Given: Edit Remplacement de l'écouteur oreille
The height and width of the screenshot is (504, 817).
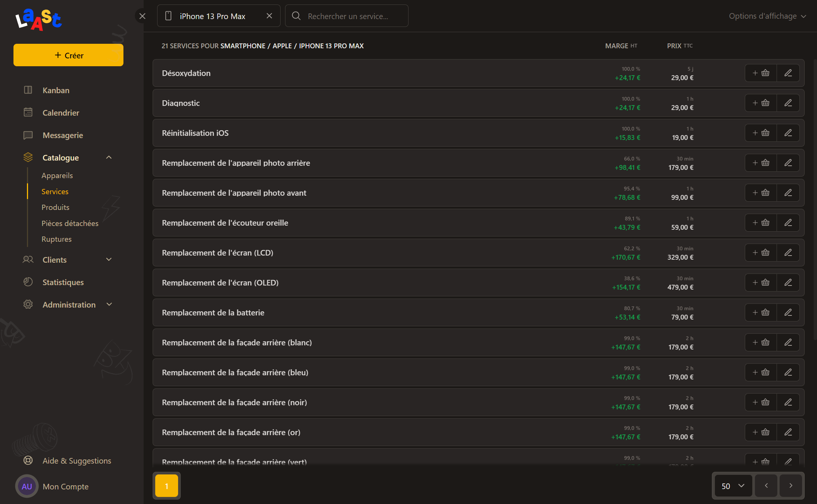Looking at the screenshot, I should (x=788, y=223).
